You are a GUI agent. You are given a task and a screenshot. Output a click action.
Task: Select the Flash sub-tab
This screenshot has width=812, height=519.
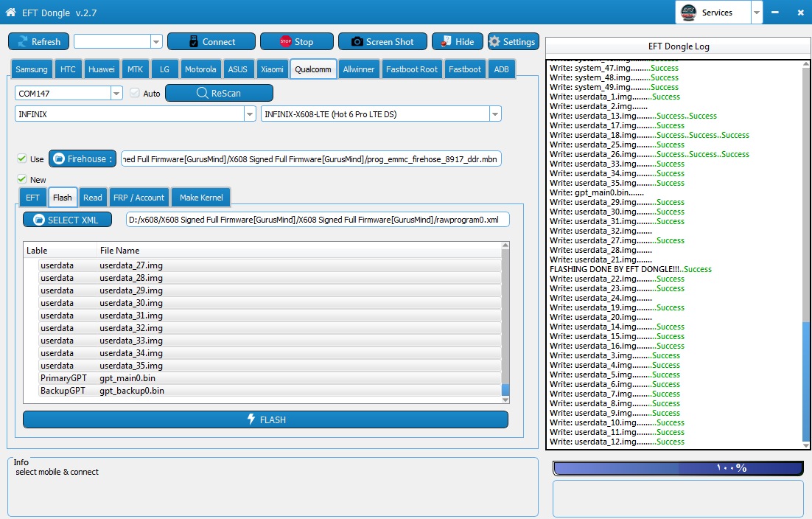tap(62, 198)
